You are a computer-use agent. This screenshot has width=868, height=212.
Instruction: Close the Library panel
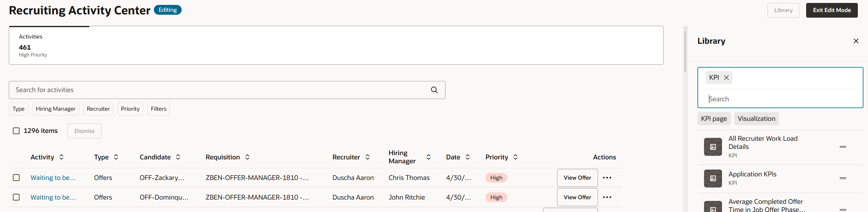[x=856, y=41]
